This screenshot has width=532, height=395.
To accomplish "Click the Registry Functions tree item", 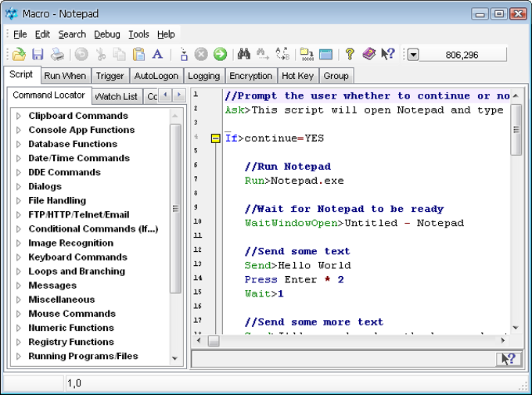I will (x=71, y=342).
